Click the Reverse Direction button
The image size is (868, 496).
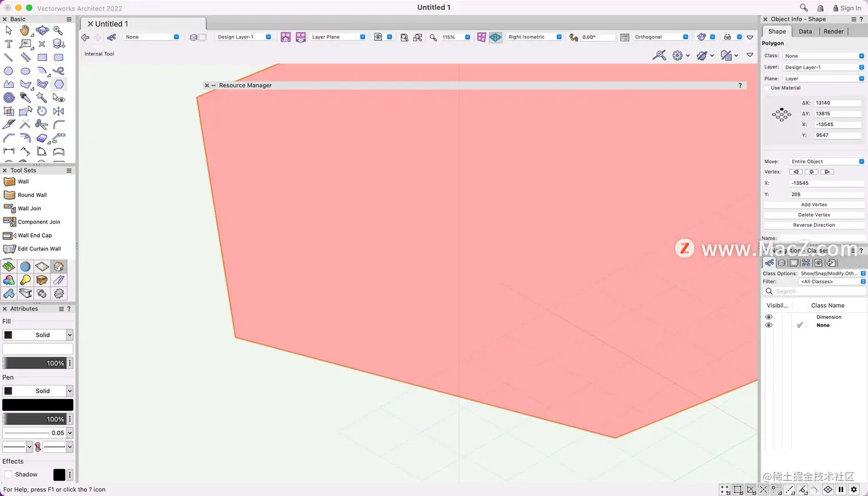pos(814,225)
